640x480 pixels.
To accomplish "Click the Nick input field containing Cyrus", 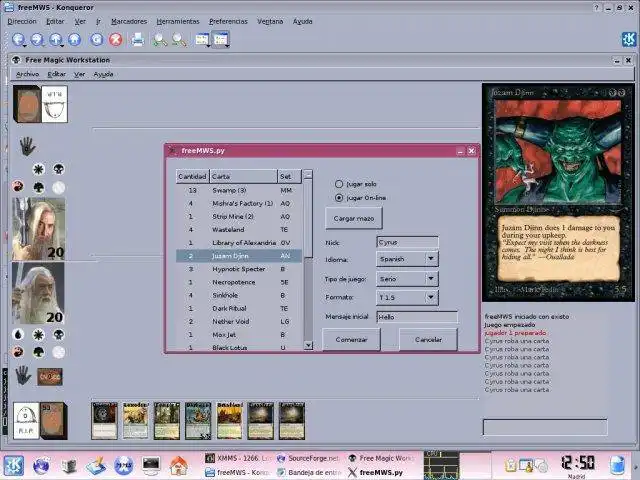I will point(407,242).
